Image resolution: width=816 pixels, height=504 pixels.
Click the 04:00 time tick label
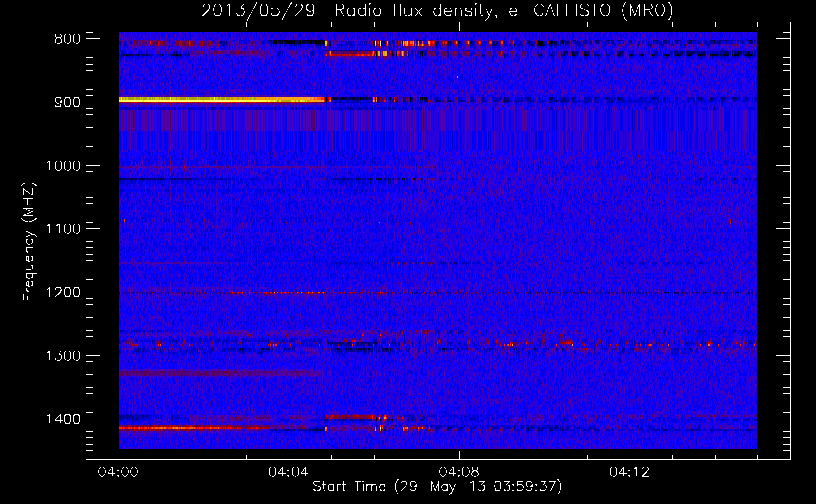(118, 472)
